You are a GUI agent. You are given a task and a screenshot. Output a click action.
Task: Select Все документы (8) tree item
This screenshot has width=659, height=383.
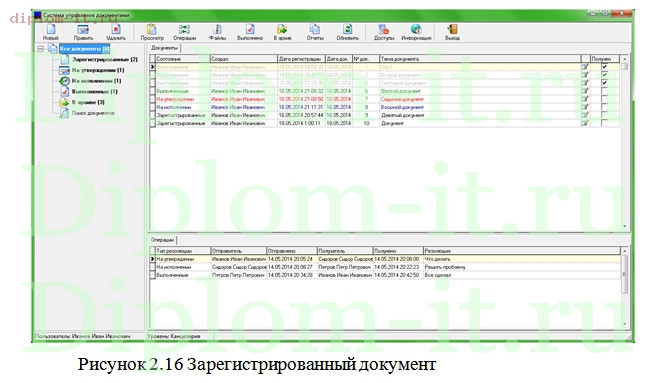coord(84,49)
